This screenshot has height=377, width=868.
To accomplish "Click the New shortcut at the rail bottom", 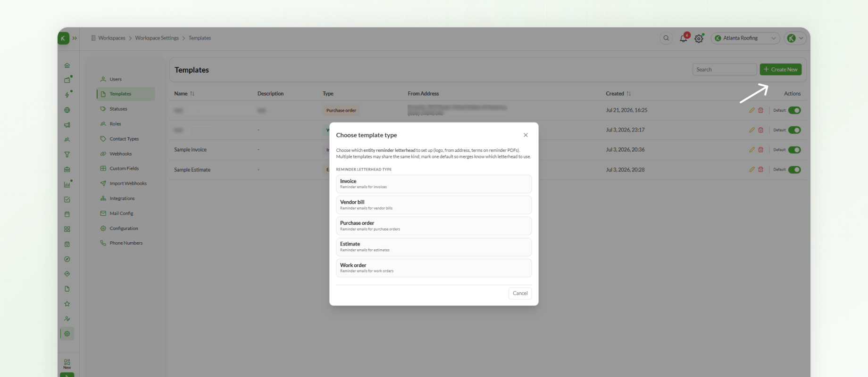I will pos(67,364).
